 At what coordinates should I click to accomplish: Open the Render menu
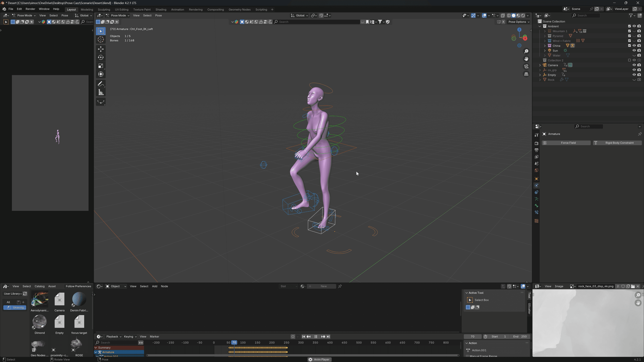(x=30, y=9)
